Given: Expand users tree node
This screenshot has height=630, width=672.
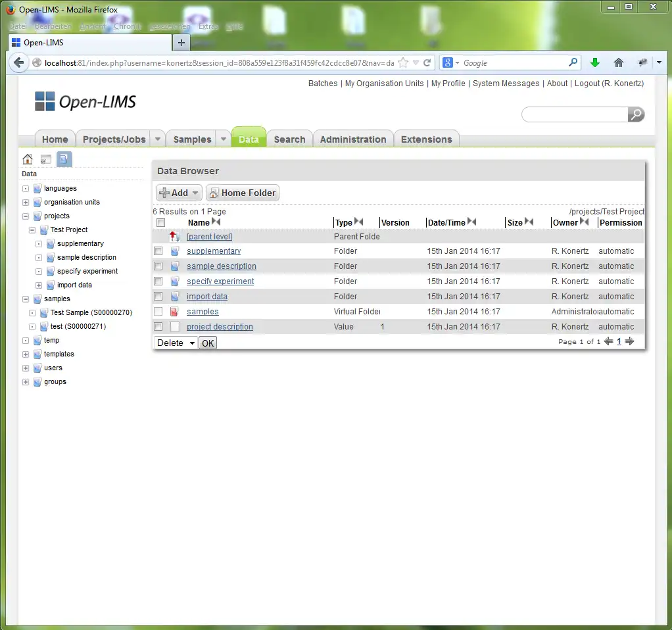Looking at the screenshot, I should pyautogui.click(x=26, y=368).
